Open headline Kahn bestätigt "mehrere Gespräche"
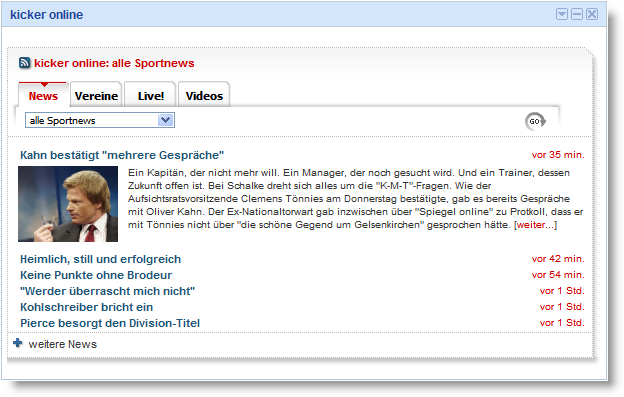The width and height of the screenshot is (624, 397). (122, 155)
